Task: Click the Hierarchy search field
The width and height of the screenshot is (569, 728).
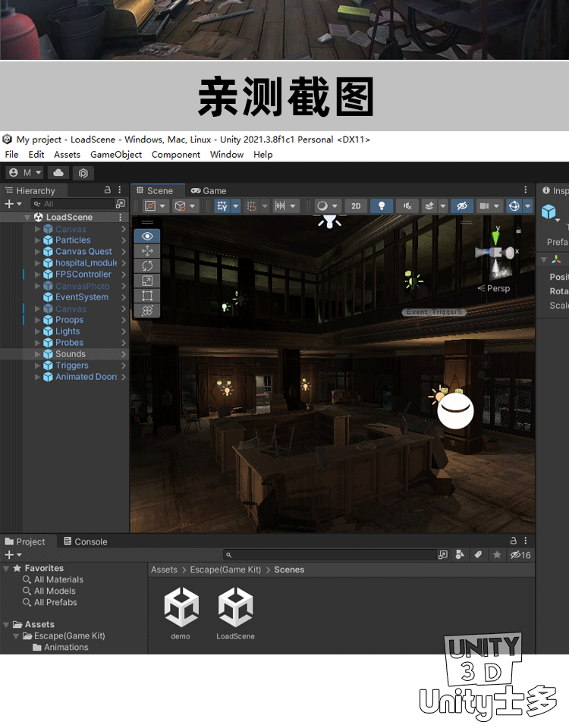Action: (x=74, y=204)
